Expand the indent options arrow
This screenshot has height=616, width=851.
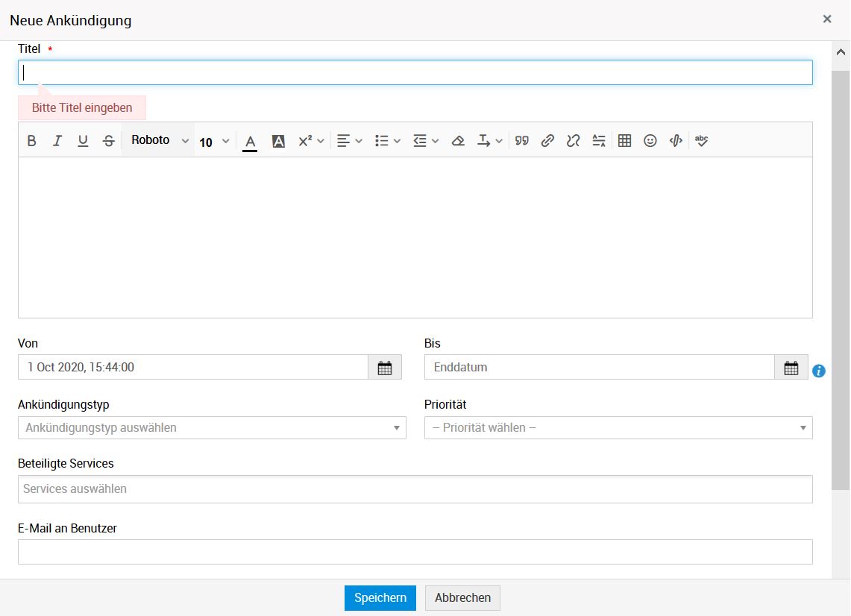click(x=436, y=141)
